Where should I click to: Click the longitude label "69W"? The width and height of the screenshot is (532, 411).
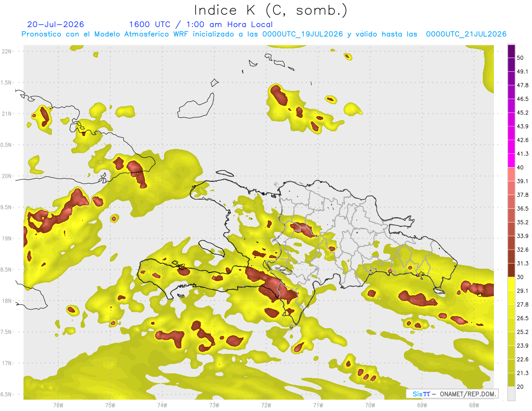click(x=422, y=405)
